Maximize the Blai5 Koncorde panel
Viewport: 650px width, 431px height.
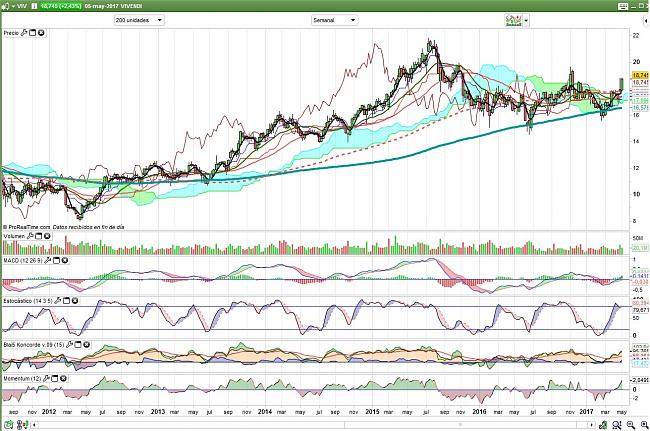coord(78,344)
